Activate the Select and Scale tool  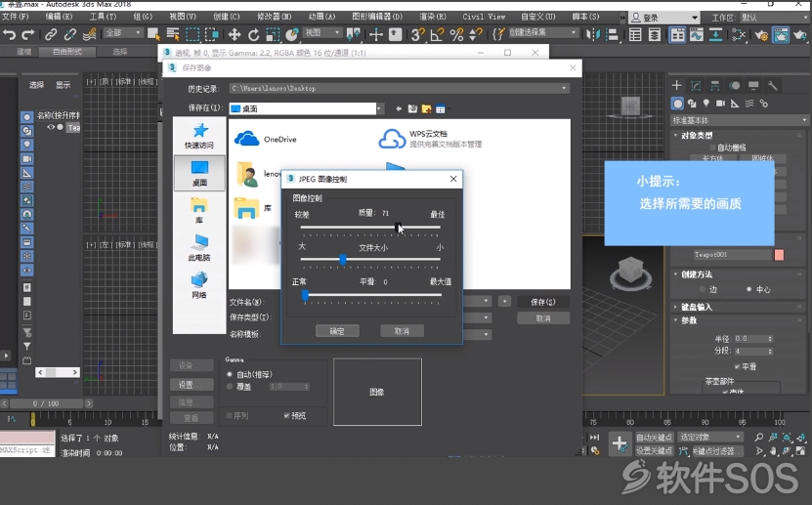point(273,34)
